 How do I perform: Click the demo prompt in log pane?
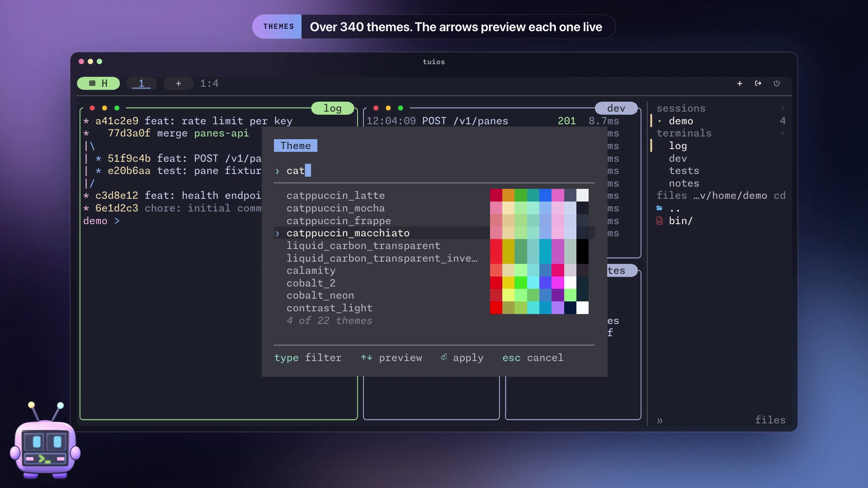pos(101,221)
